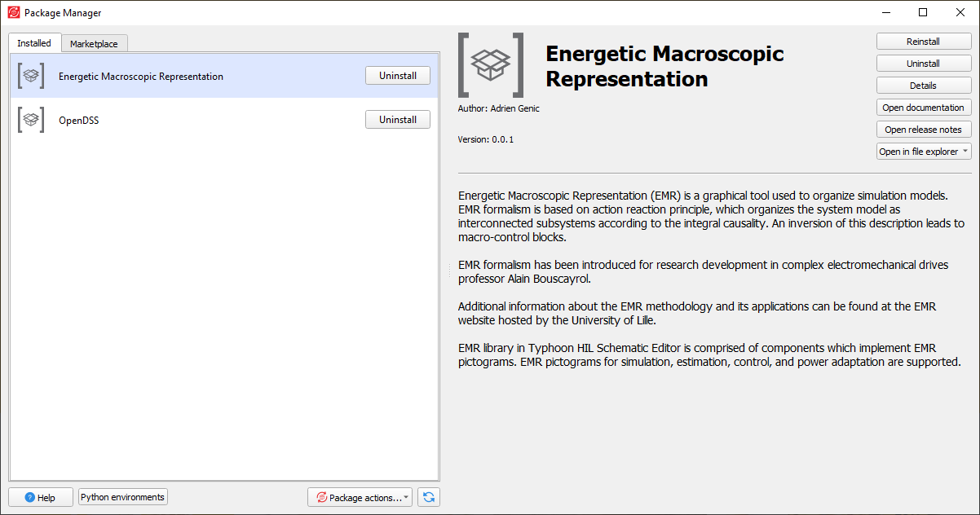Click the large package icon in details pane
Image resolution: width=980 pixels, height=515 pixels.
click(491, 64)
